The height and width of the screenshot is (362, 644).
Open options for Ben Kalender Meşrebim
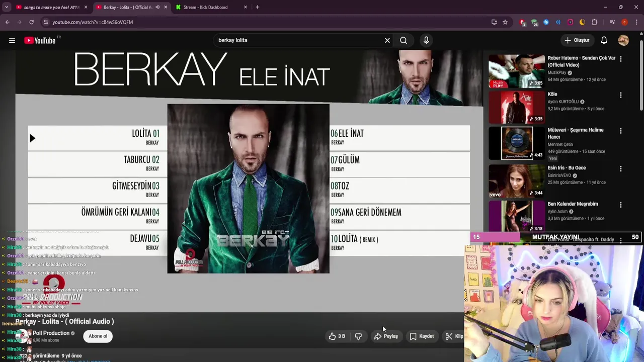coord(620,205)
